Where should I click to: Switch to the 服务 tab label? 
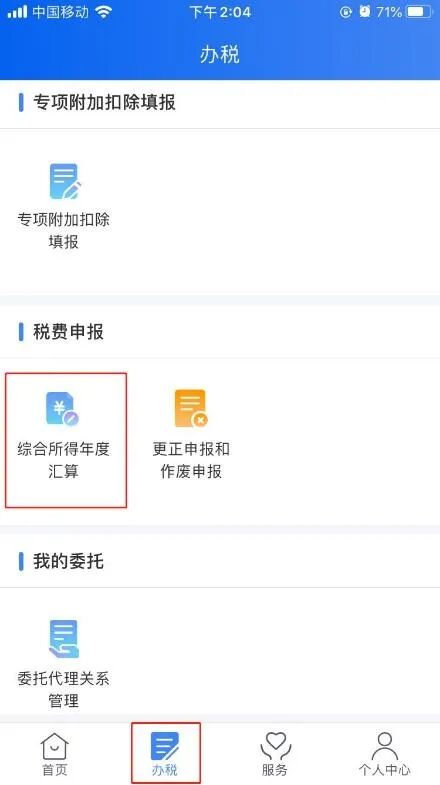[x=275, y=769]
